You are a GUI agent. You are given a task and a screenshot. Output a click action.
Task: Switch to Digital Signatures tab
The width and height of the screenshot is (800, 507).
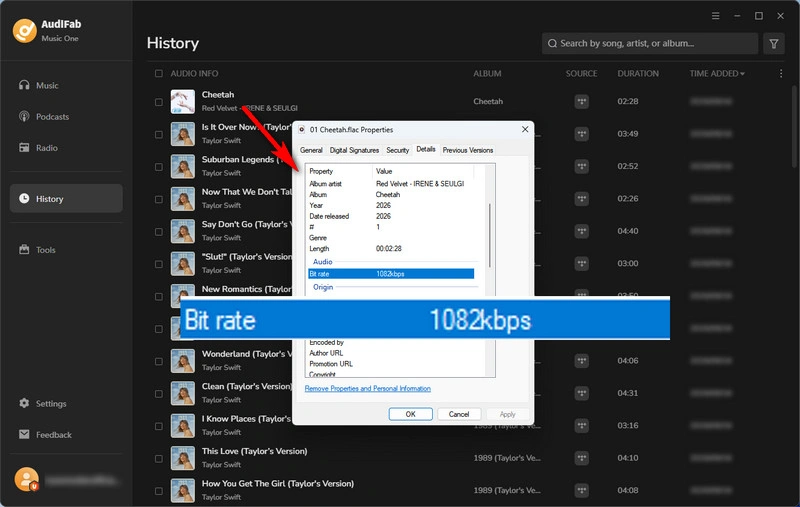(x=354, y=150)
